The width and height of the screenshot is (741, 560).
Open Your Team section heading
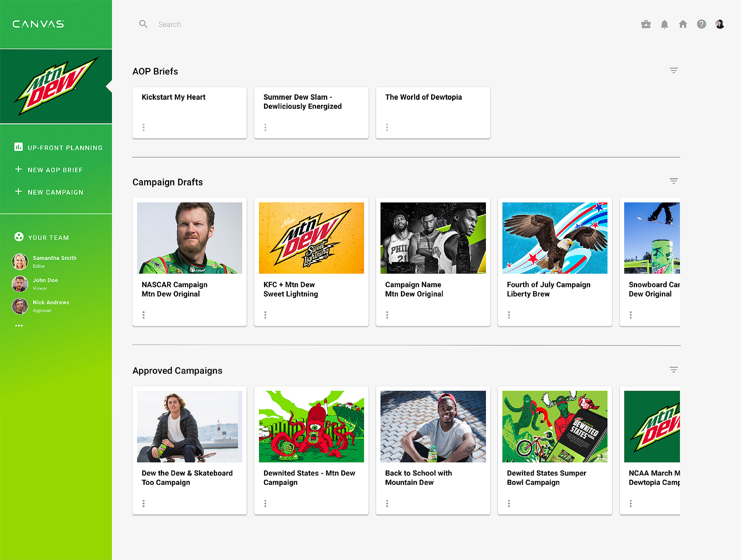pos(48,238)
